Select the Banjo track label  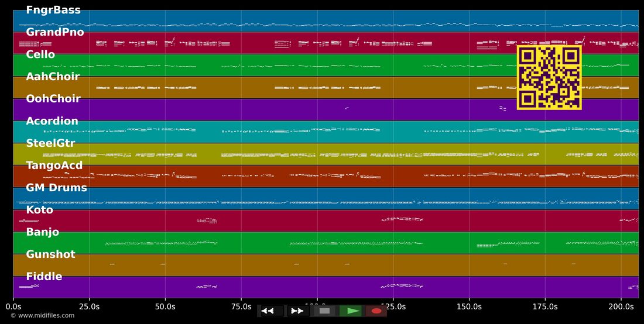tap(43, 232)
